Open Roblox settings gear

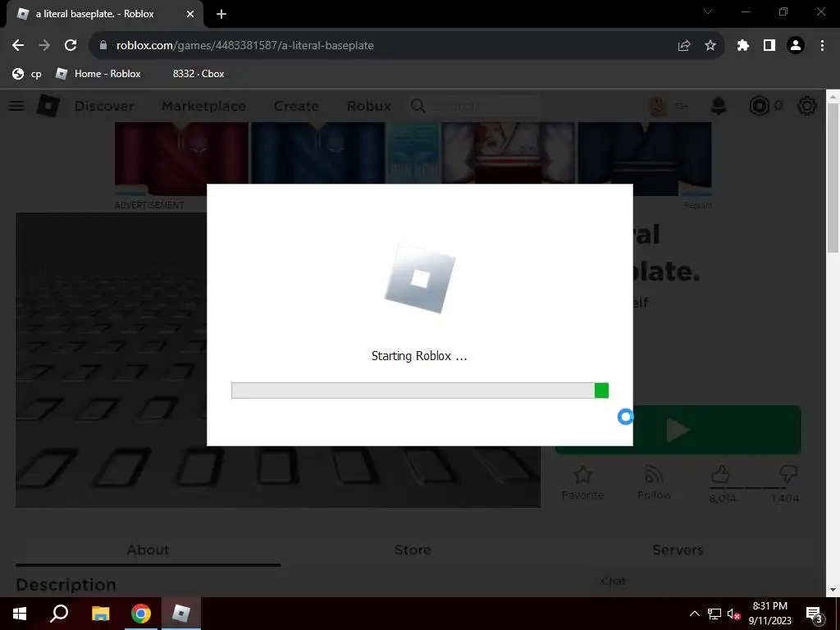click(x=807, y=106)
